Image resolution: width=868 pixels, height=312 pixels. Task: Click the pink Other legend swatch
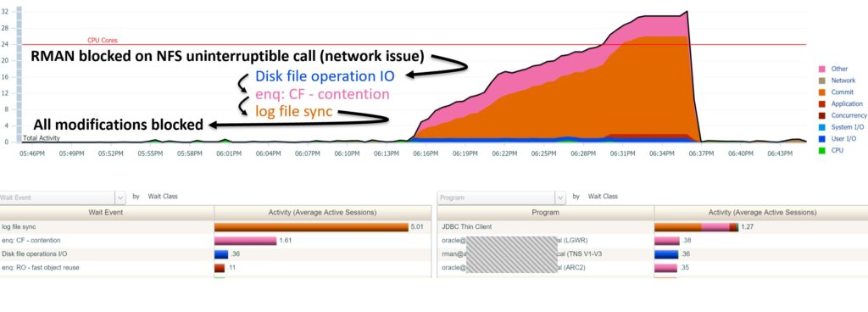(x=821, y=70)
